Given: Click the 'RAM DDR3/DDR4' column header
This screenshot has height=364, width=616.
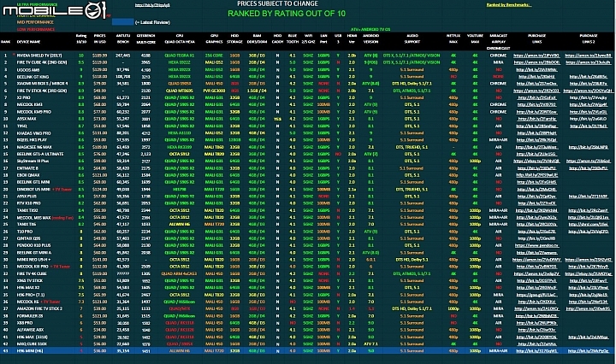Looking at the screenshot, I should tap(257, 38).
